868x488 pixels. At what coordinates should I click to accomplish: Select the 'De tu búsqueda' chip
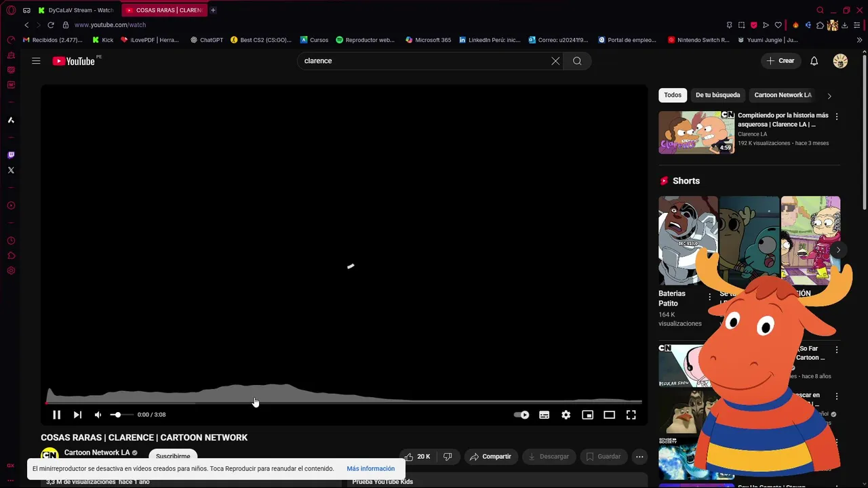click(717, 95)
